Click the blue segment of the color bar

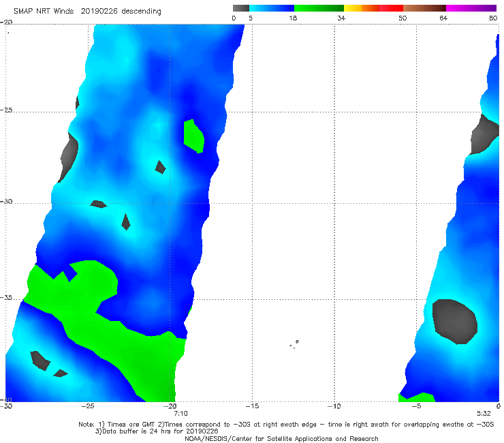[x=272, y=8]
